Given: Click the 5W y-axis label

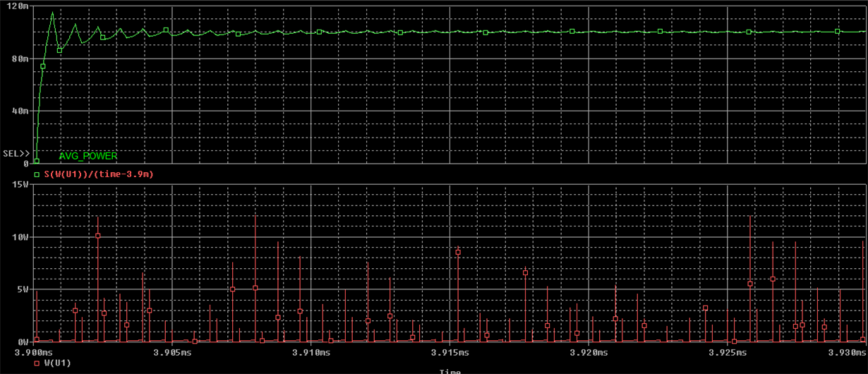Looking at the screenshot, I should 23,289.
